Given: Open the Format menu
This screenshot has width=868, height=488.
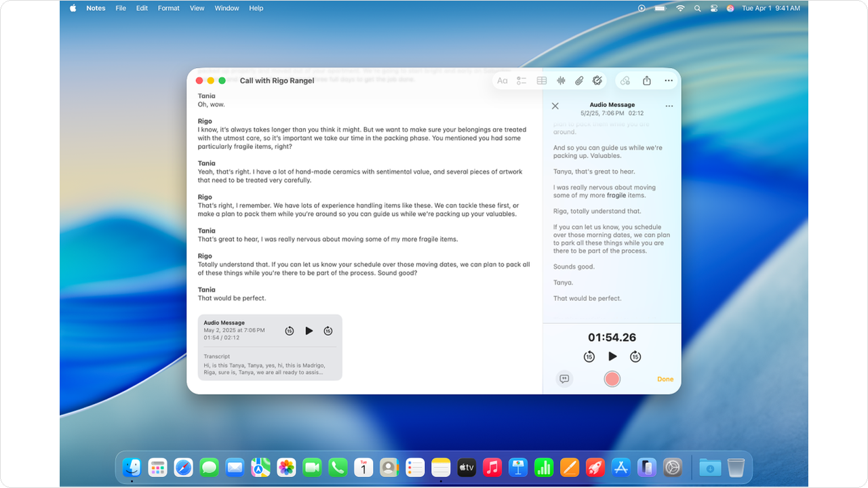Looking at the screenshot, I should pyautogui.click(x=169, y=8).
